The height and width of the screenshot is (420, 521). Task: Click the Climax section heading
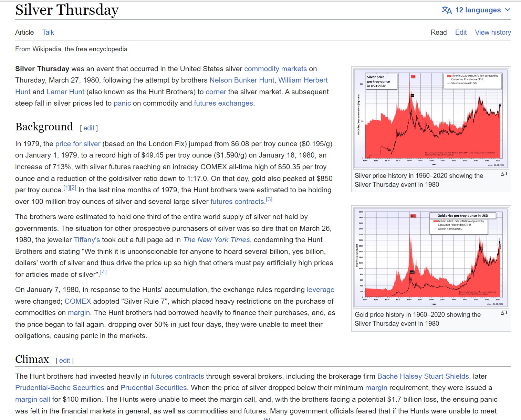click(x=32, y=359)
